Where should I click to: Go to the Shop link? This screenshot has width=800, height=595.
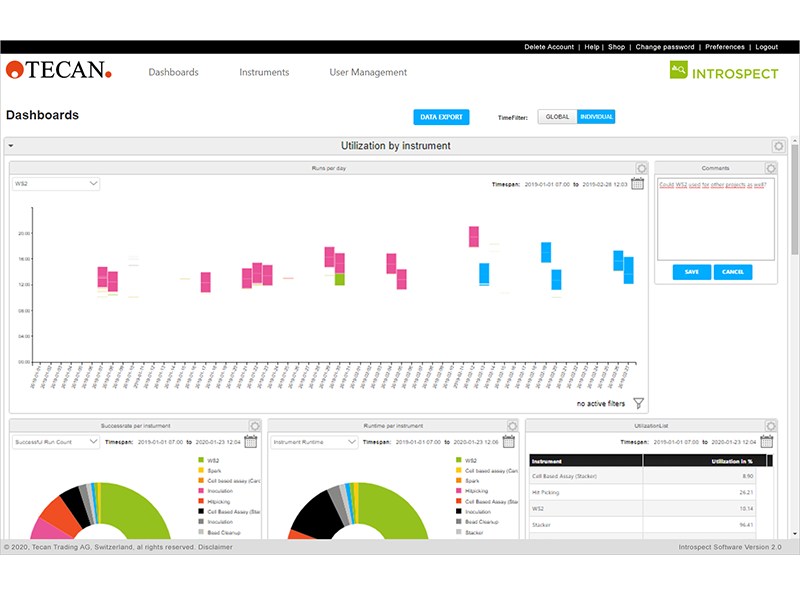[x=616, y=47]
